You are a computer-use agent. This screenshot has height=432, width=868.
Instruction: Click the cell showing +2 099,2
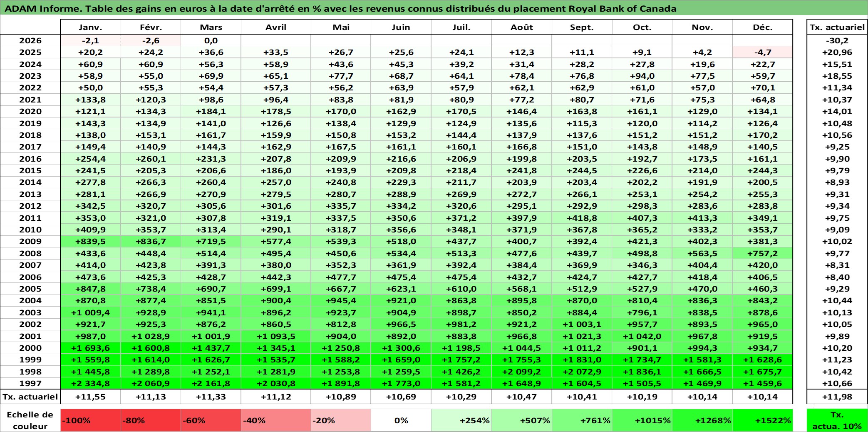pyautogui.click(x=522, y=372)
